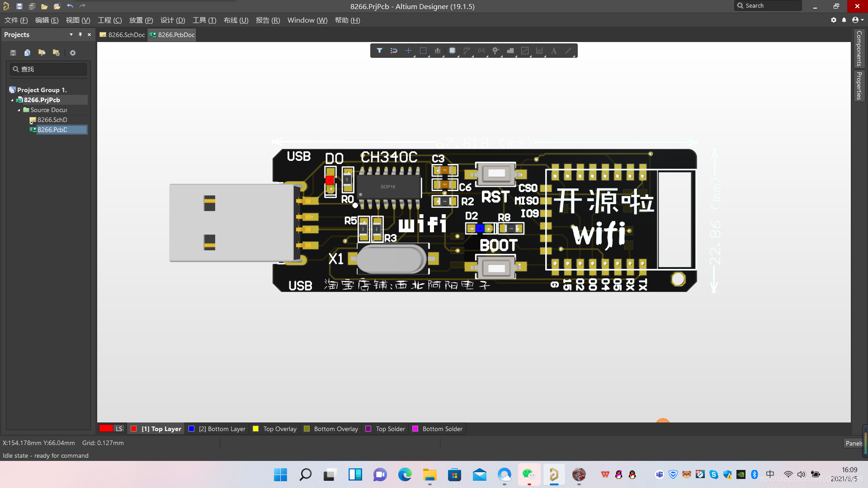Click the Projects panel open folder search icon
868x488 pixels.
pyautogui.click(x=42, y=53)
